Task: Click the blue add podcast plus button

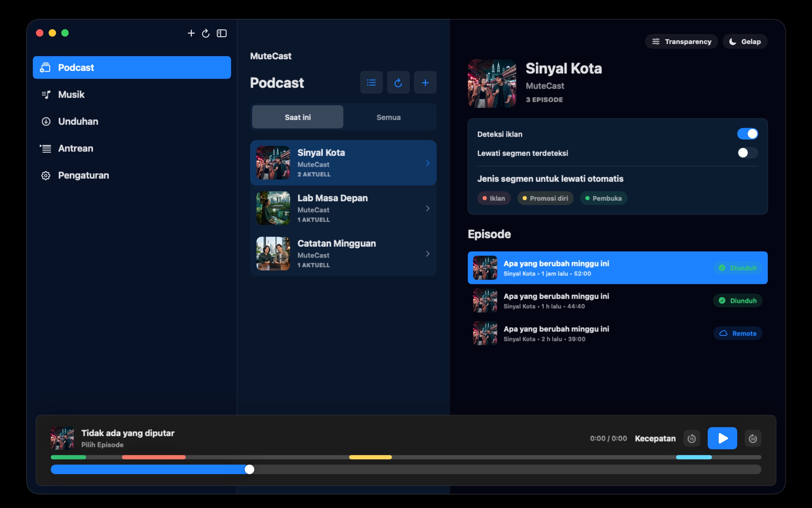Action: (425, 82)
